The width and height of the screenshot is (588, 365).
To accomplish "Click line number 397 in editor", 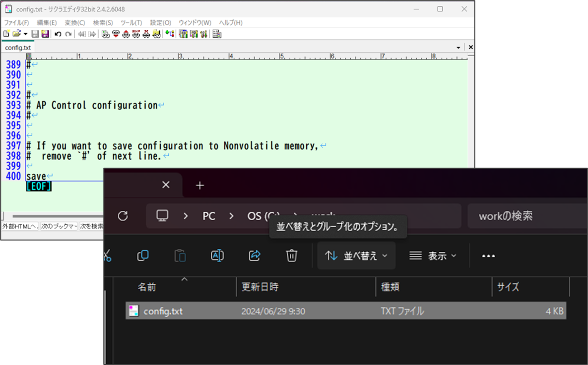I will coord(13,146).
